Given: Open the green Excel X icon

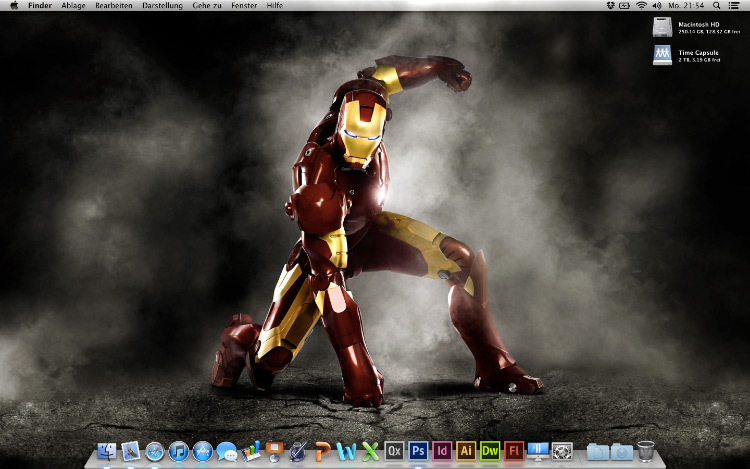Looking at the screenshot, I should (370, 451).
